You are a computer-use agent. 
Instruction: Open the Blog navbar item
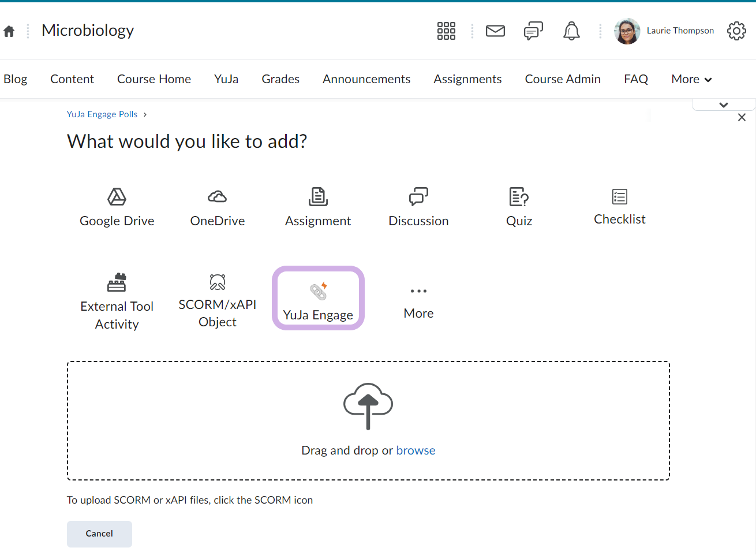[x=16, y=79]
